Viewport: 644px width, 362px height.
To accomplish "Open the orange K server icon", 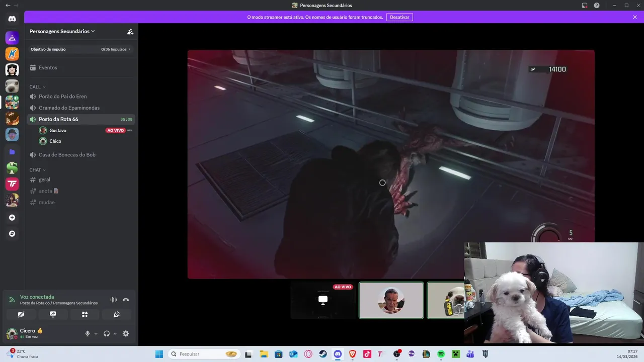I will click(12, 54).
